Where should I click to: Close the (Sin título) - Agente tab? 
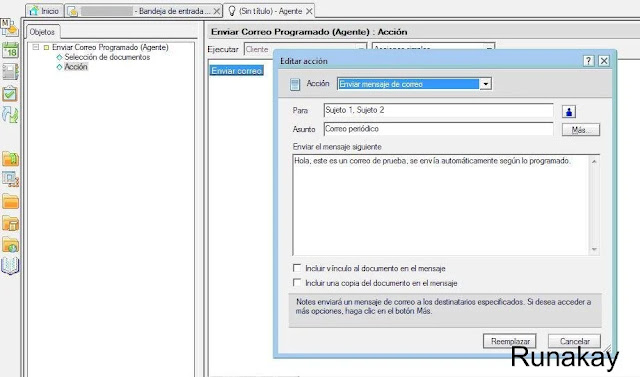[309, 11]
